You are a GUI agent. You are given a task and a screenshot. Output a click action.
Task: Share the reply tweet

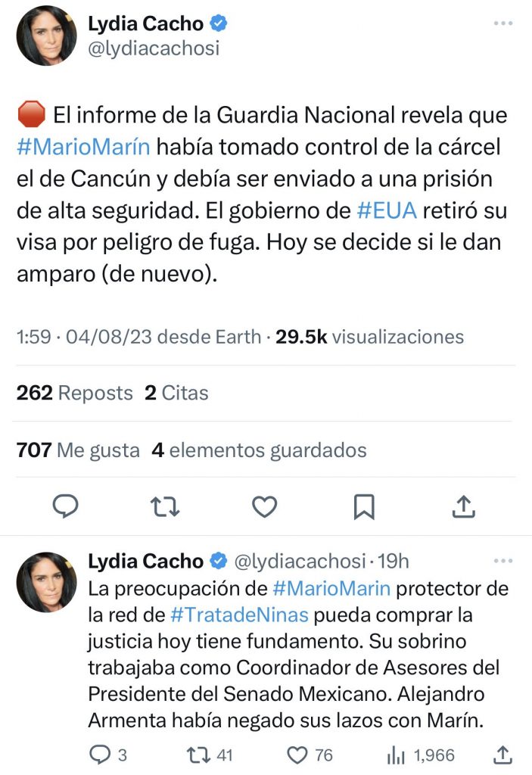[502, 754]
